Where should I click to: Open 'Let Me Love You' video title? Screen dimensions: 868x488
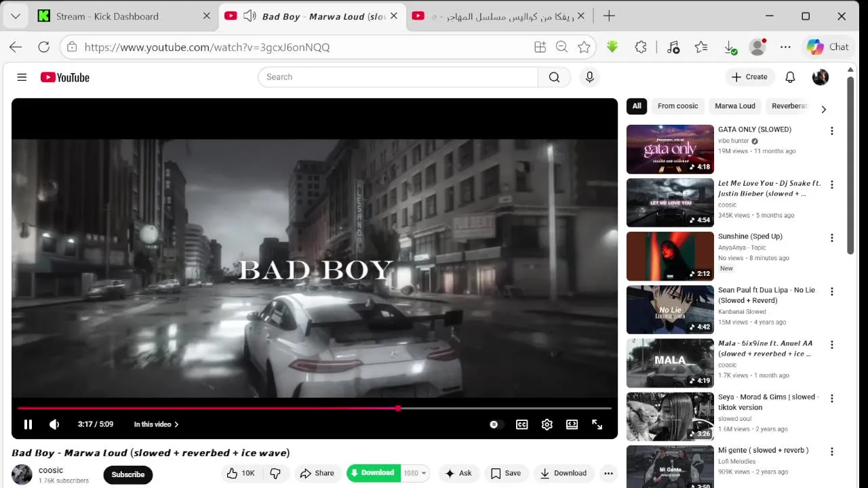click(x=769, y=188)
